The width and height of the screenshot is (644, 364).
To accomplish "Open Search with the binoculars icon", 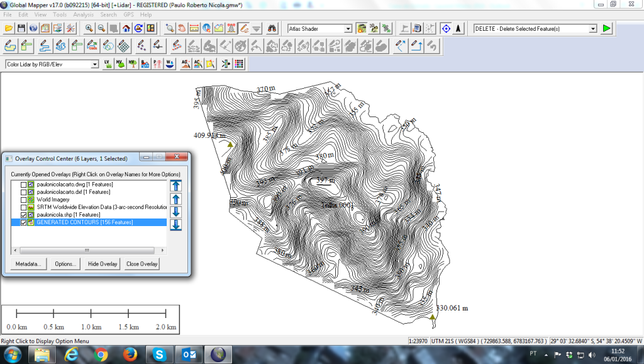I will [x=272, y=28].
